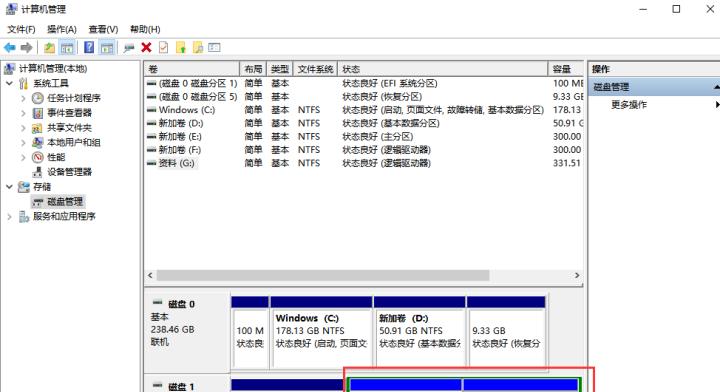This screenshot has width=720, height=392.
Task: Expand the 共享文件夹 node
Action: tap(23, 128)
